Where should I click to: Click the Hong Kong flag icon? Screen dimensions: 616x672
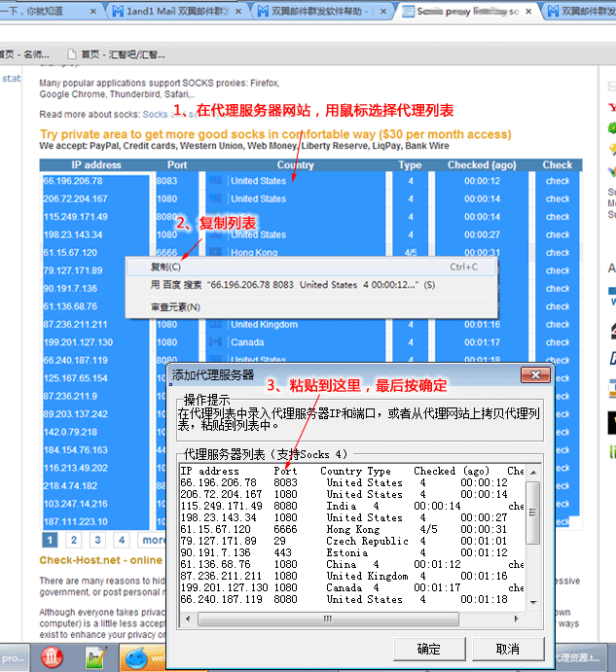coord(215,253)
